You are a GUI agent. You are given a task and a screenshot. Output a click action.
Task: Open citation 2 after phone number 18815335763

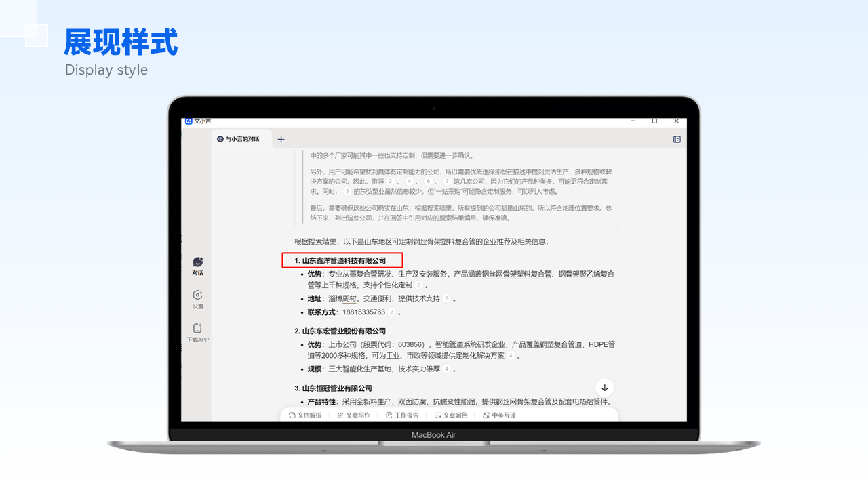tap(392, 312)
